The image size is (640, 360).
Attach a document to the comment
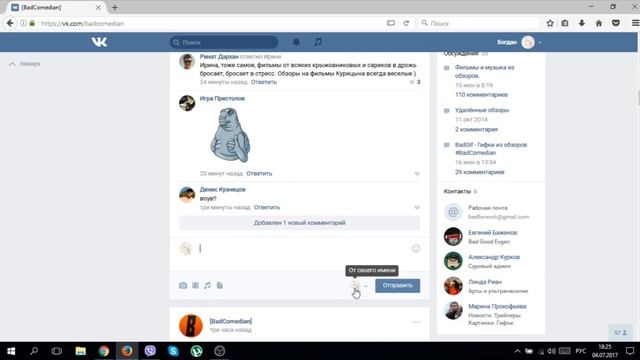tap(220, 285)
